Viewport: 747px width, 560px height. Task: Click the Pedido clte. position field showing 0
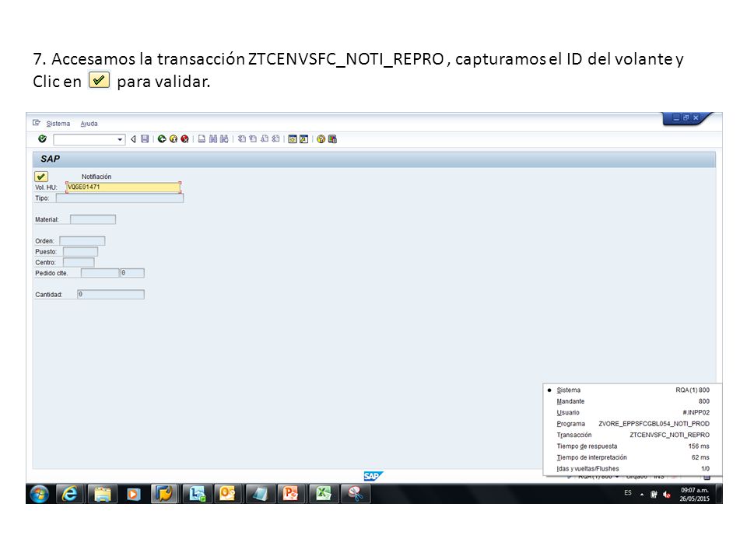132,273
